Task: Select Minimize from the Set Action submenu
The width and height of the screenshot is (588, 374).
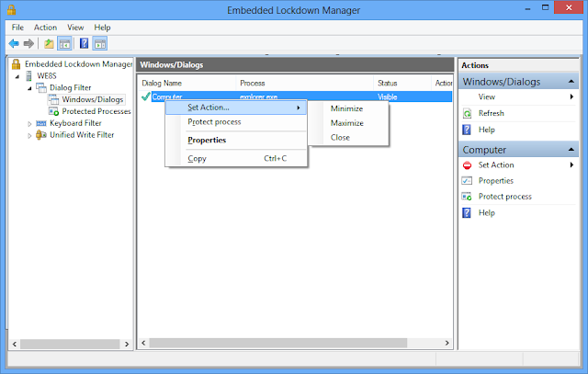Action: coord(346,108)
